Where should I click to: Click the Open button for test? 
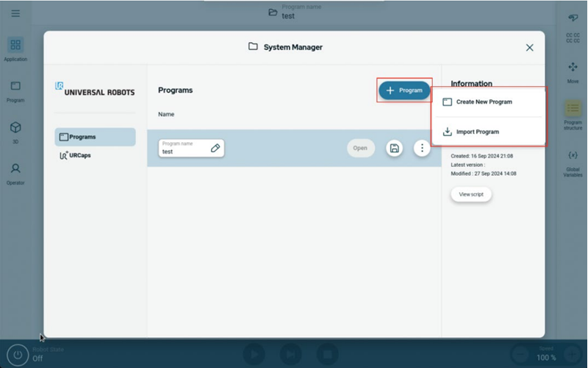click(360, 148)
